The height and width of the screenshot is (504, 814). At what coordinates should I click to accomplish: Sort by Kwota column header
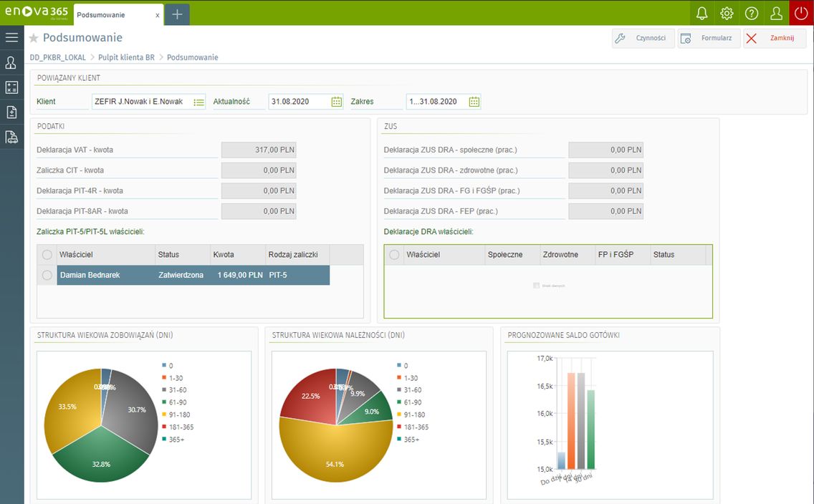(x=238, y=255)
